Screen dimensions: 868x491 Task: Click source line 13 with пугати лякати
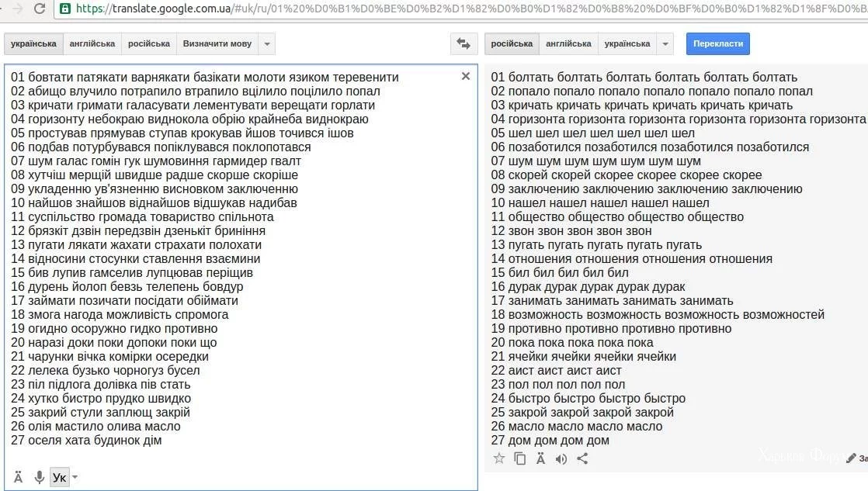(x=136, y=244)
